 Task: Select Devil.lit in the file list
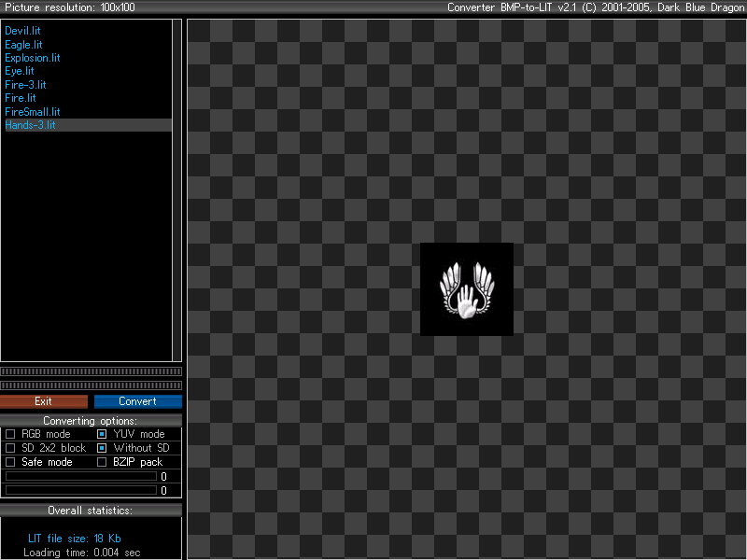22,31
